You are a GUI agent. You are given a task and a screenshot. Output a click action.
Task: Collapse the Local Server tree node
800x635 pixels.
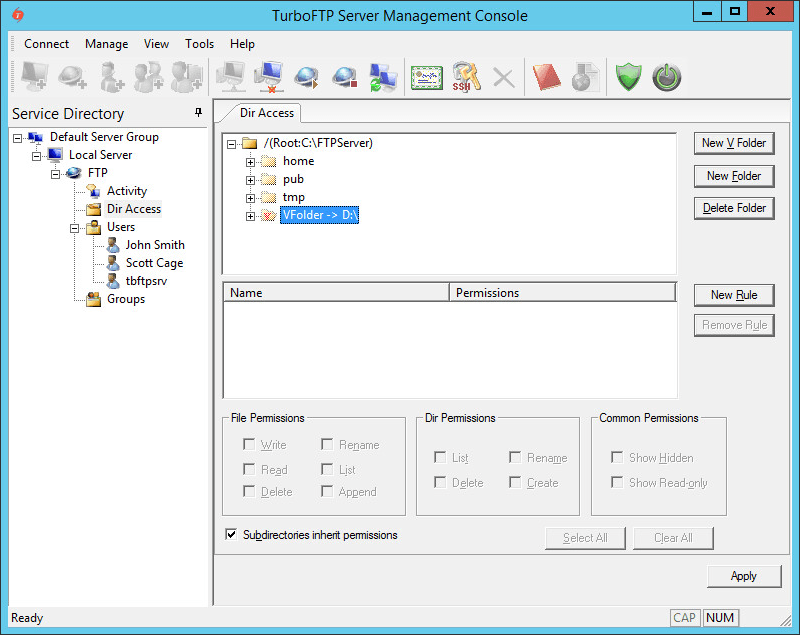[x=36, y=156]
